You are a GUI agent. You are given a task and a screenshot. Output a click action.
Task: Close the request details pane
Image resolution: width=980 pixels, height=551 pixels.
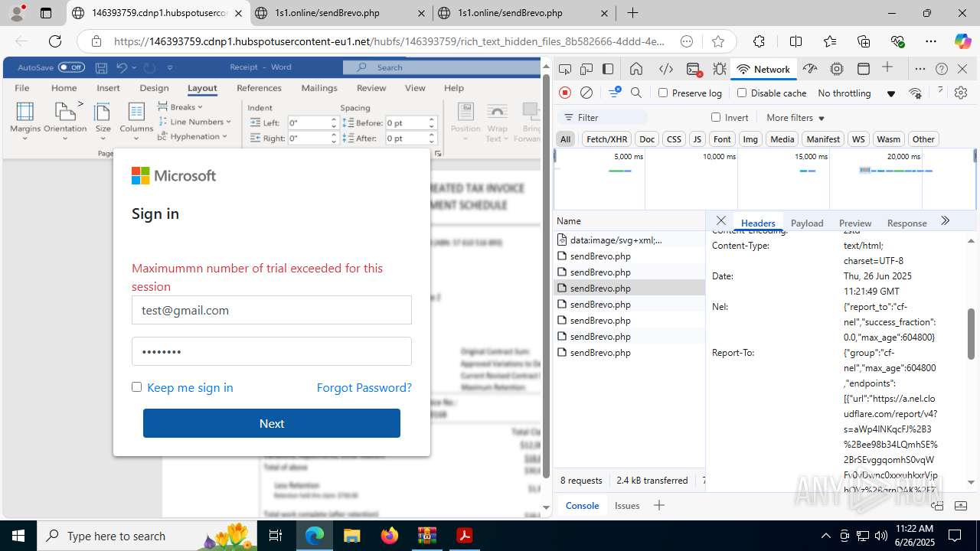point(720,221)
